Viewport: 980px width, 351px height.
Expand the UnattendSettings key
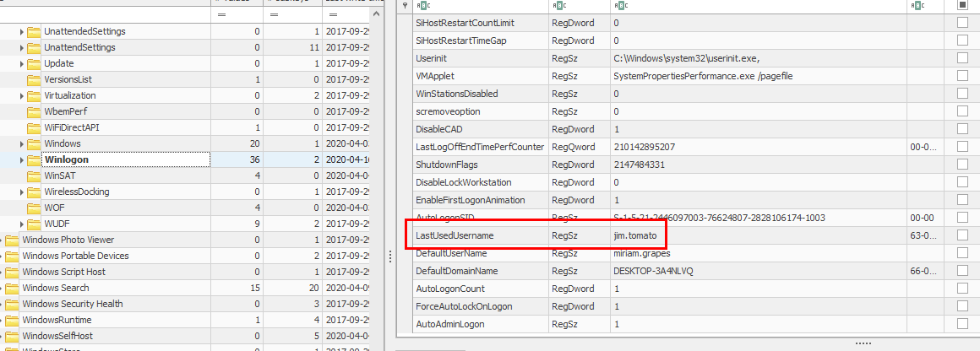click(21, 47)
